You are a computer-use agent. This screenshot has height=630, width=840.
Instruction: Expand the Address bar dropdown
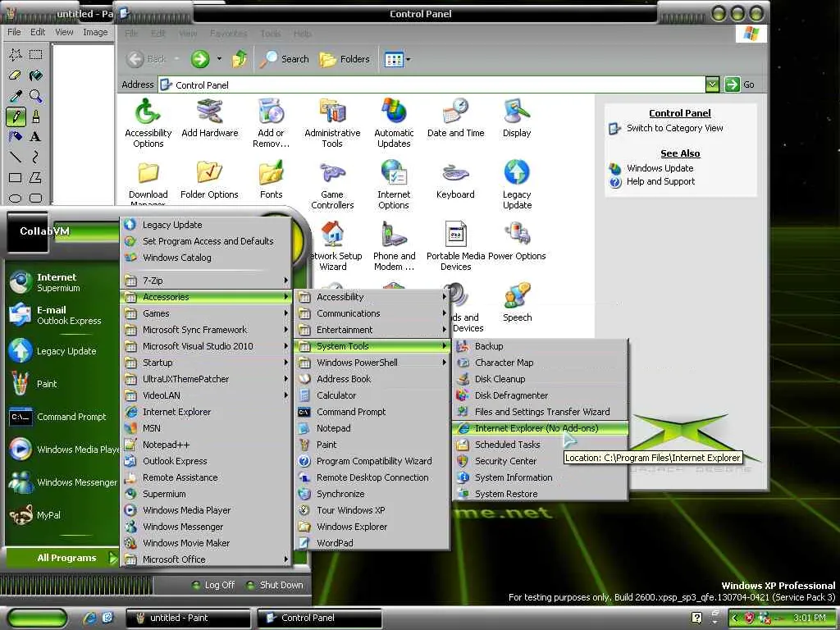(x=711, y=84)
